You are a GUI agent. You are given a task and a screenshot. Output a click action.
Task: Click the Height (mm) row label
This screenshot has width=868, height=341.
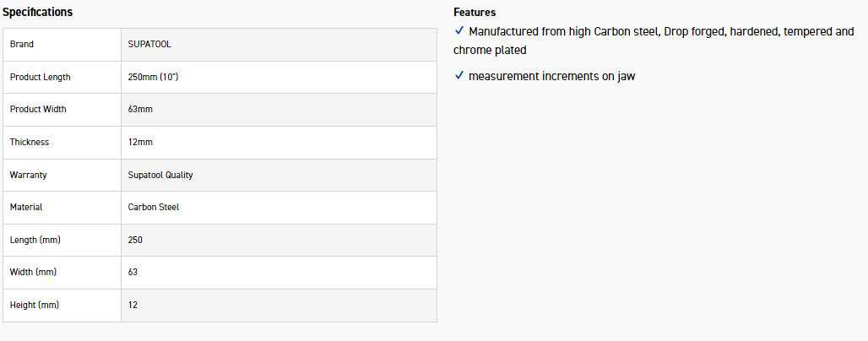pos(35,305)
